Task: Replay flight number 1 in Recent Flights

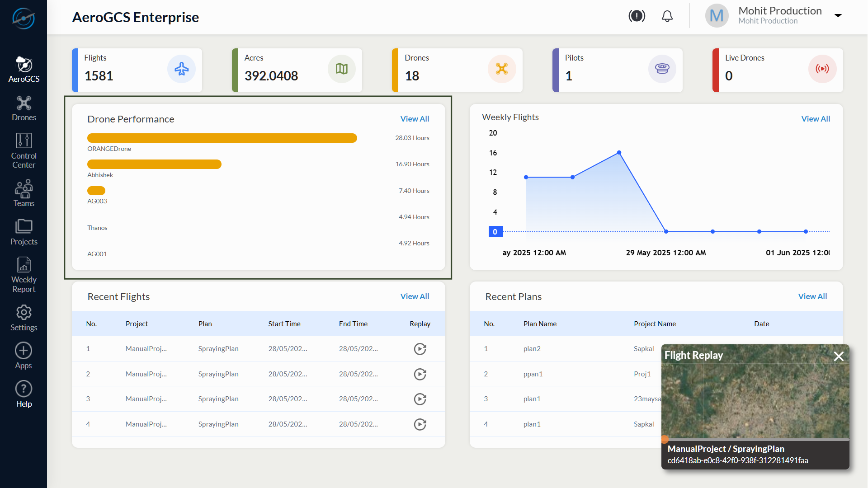Action: pos(420,349)
